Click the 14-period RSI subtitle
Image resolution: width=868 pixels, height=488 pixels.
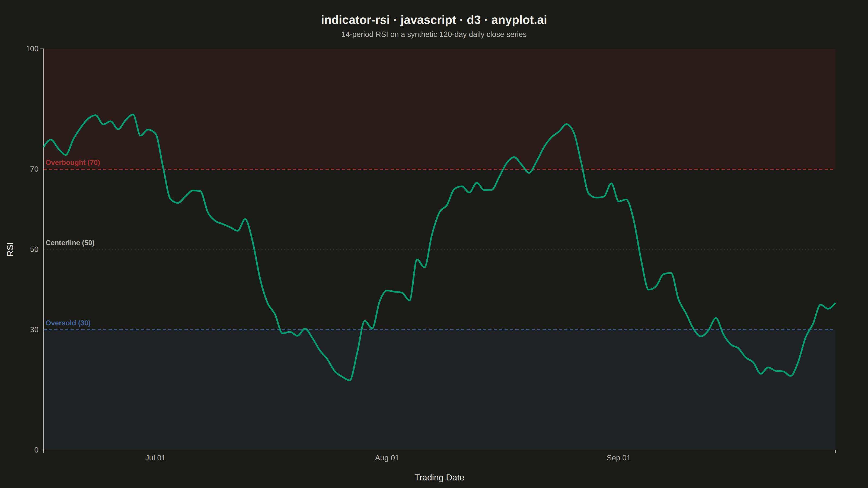pos(434,34)
